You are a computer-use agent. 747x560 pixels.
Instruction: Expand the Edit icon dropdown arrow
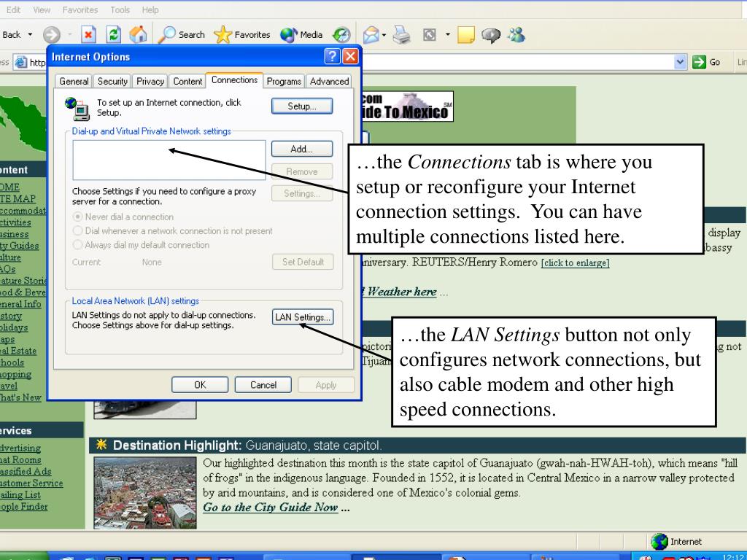447,35
